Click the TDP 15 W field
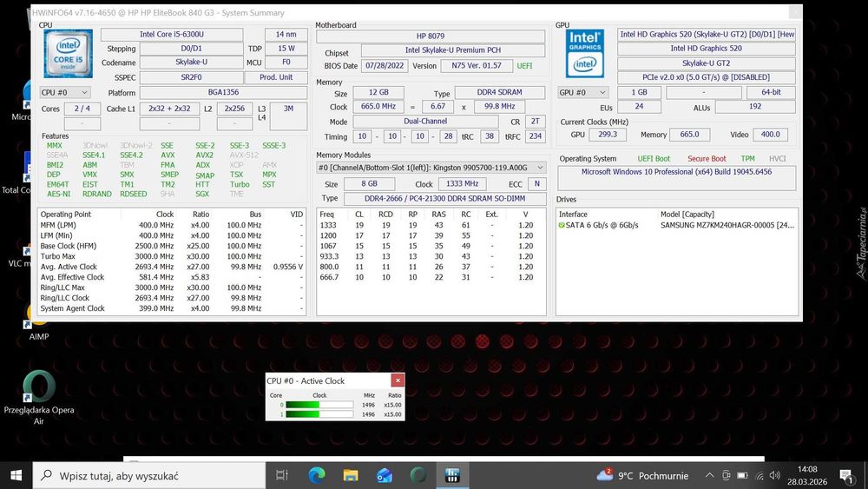The image size is (868, 489). (286, 49)
